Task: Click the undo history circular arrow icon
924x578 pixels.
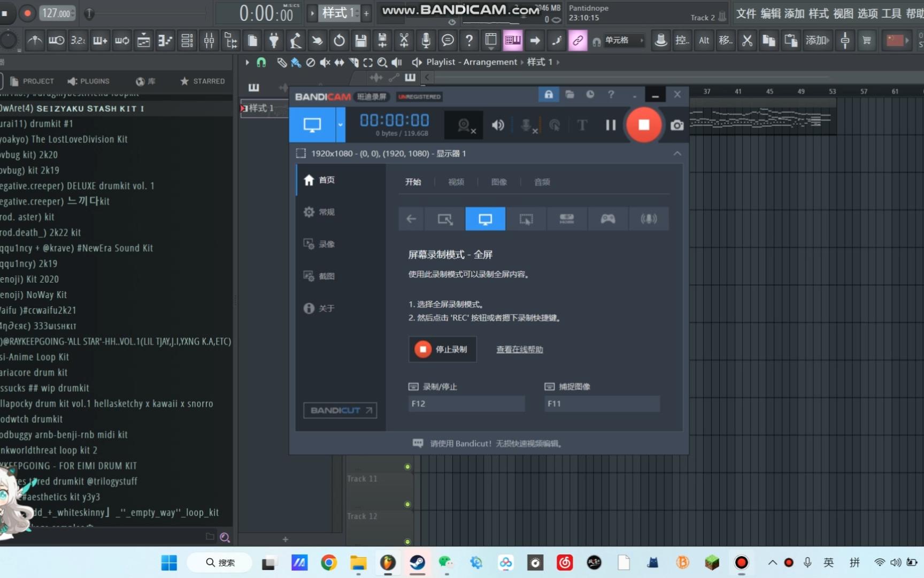Action: coord(339,40)
